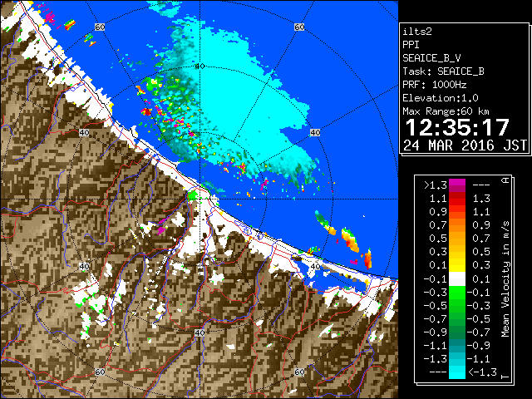Click the left-column '-0.1' legend value

pyautogui.click(x=435, y=279)
